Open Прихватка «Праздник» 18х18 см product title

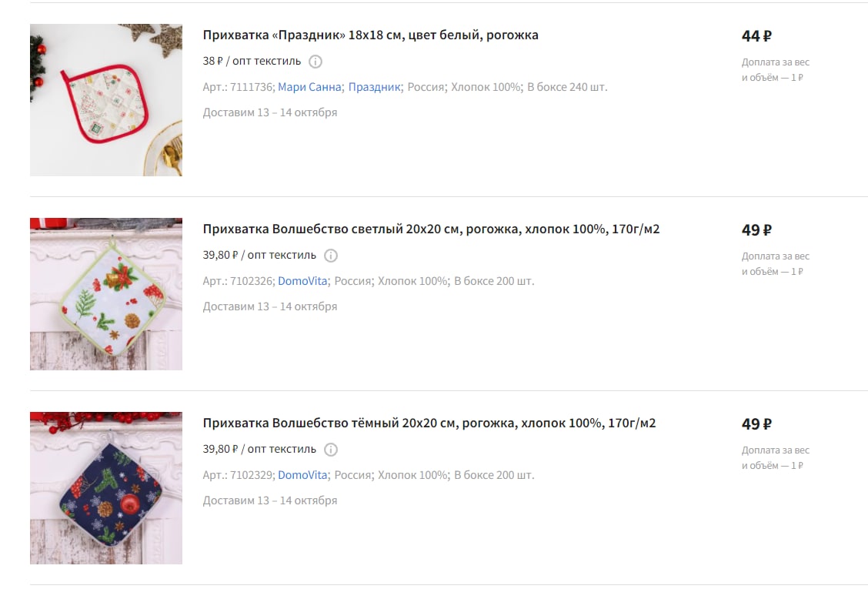click(x=370, y=35)
